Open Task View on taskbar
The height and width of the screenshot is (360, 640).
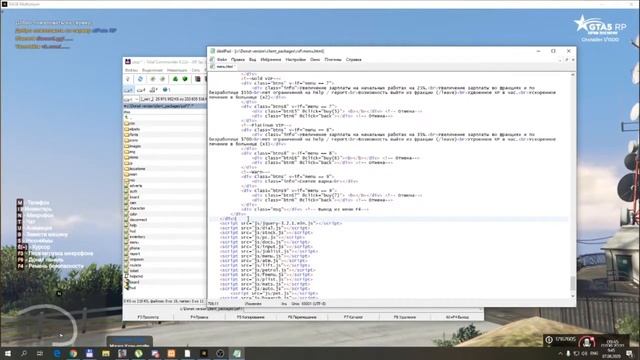pyautogui.click(x=40, y=353)
